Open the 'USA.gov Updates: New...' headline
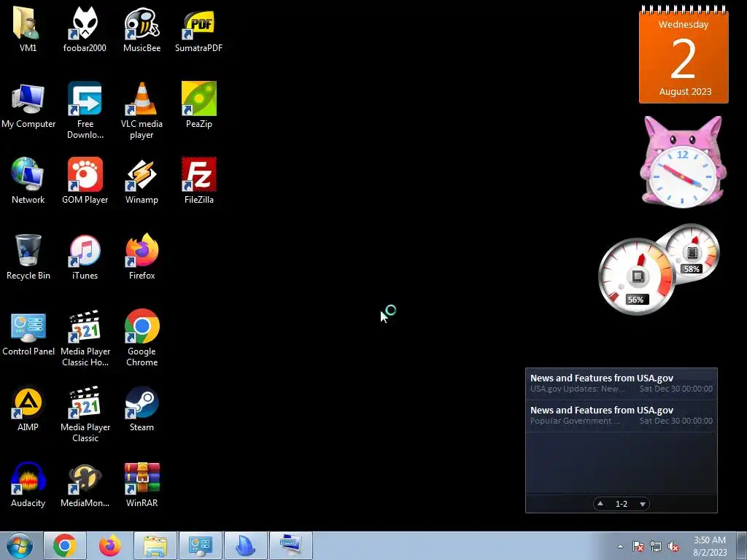Screen dimensions: 747x560 [x=622, y=384]
